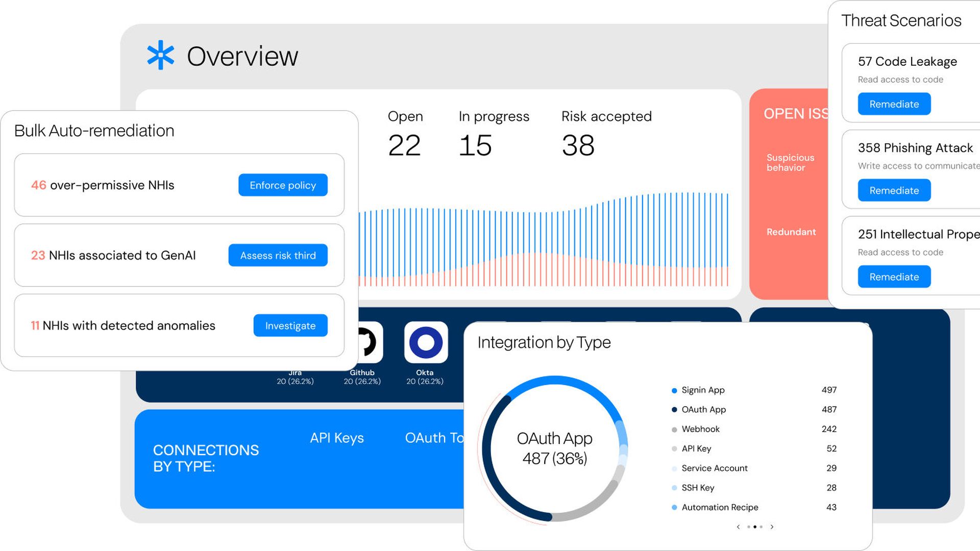This screenshot has width=980, height=551.
Task: Click the Webhook legend dot
Action: click(674, 430)
